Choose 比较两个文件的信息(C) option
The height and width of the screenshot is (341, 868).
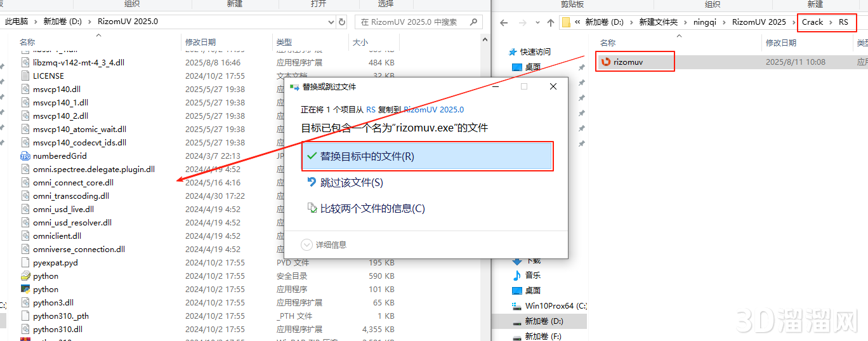(372, 208)
